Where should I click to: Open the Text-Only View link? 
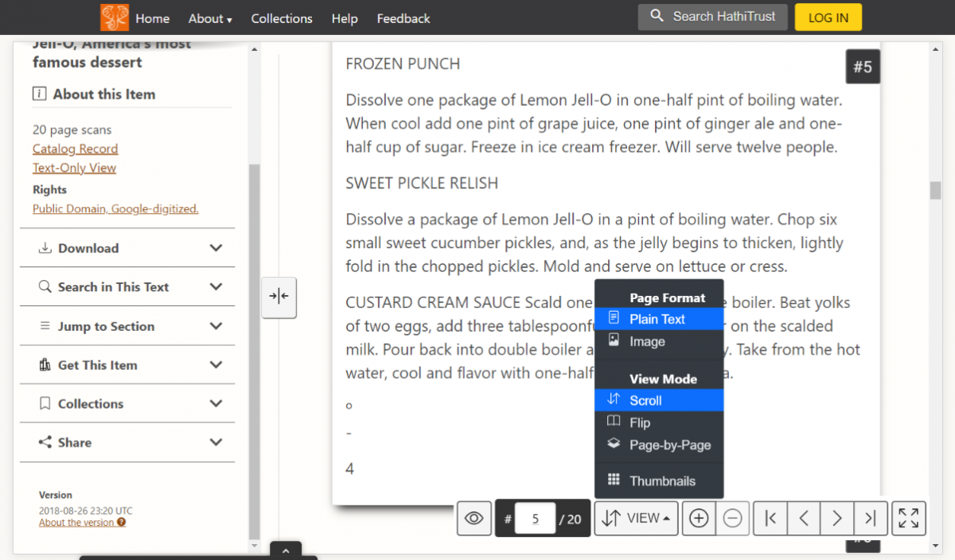tap(74, 168)
